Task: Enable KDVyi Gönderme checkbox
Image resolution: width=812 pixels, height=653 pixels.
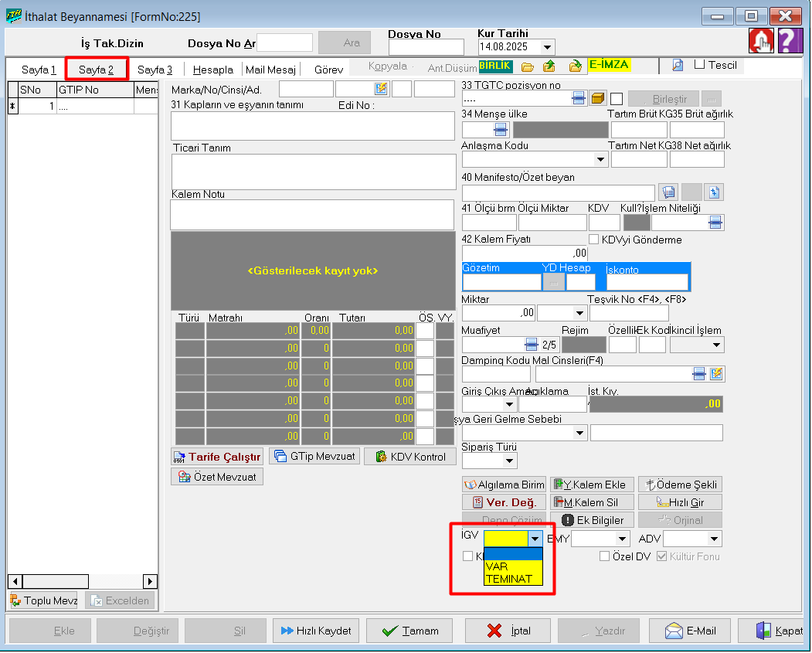Action: tap(594, 240)
